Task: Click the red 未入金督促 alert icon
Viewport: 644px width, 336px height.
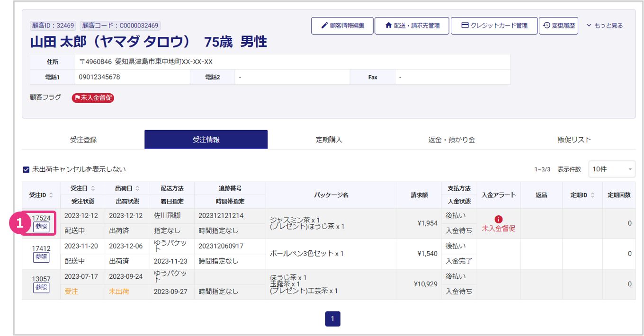Action: click(498, 219)
